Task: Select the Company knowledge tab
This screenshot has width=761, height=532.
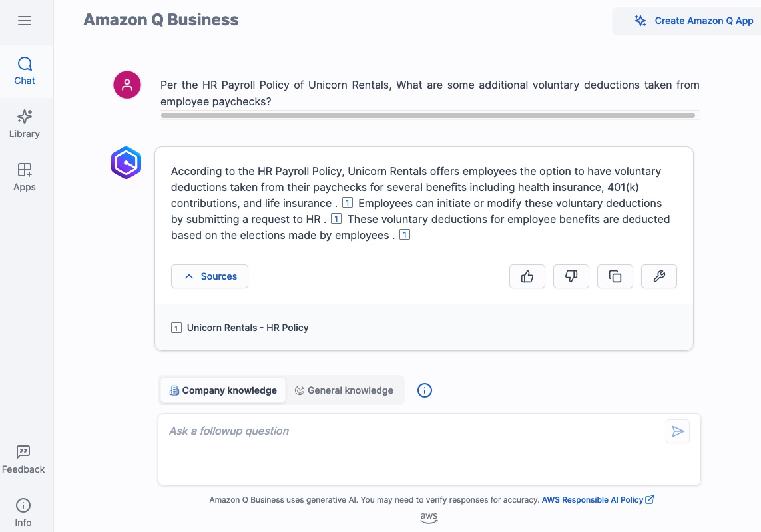Action: [223, 390]
